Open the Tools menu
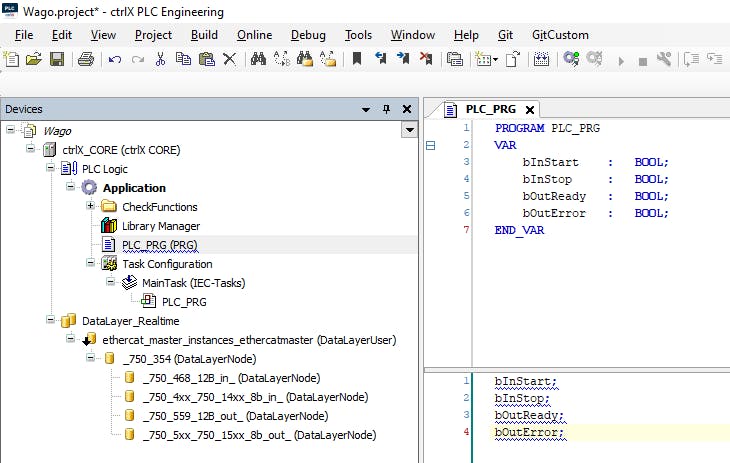 [x=358, y=35]
